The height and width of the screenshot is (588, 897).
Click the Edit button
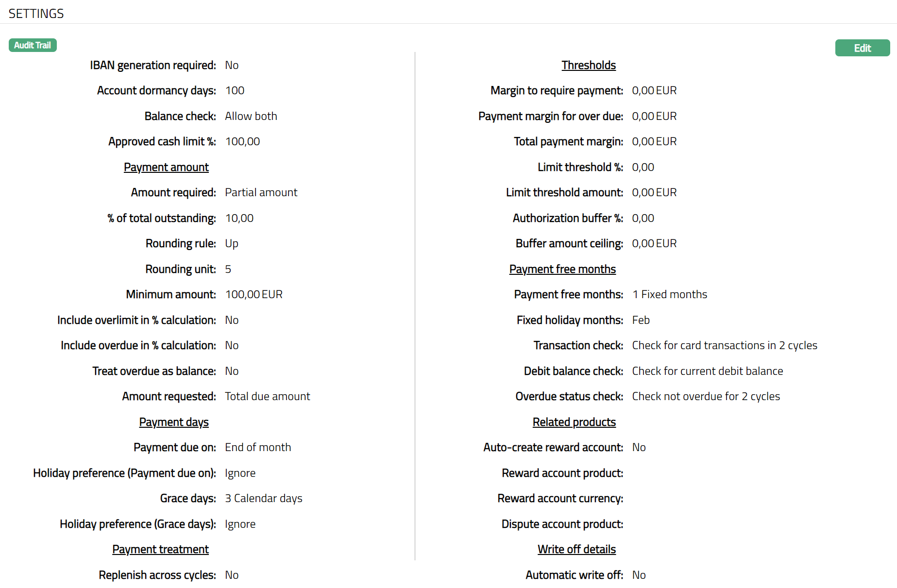pyautogui.click(x=862, y=48)
